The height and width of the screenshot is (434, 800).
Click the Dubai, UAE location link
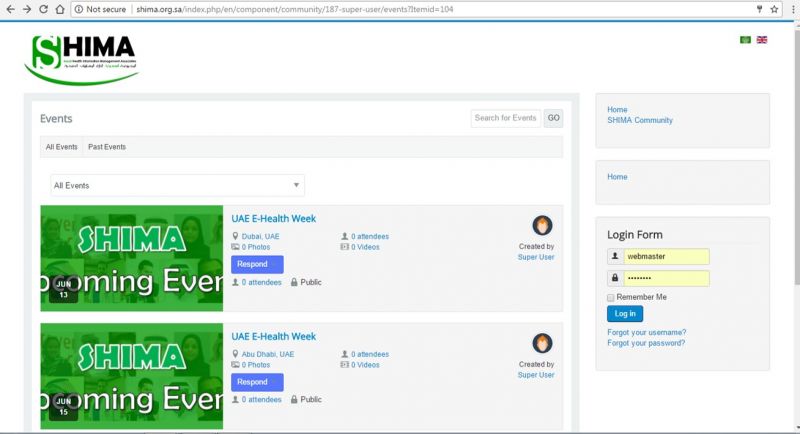coord(260,237)
